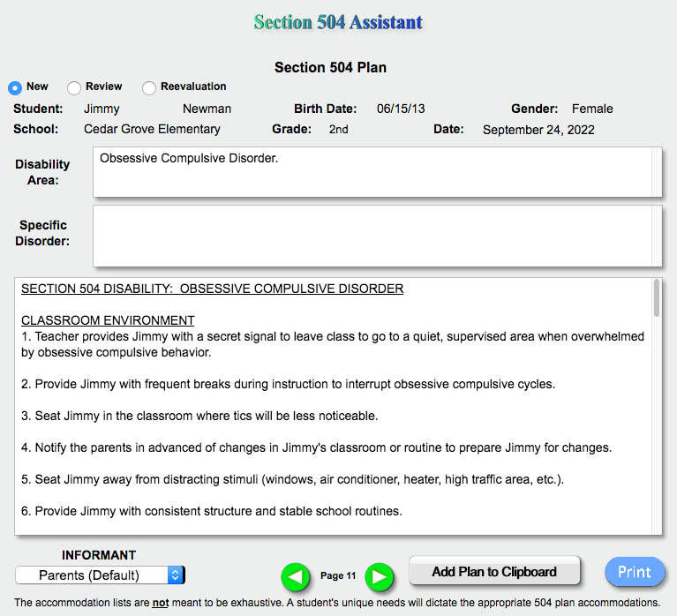Click accommodation 4 about notifying parents
The image size is (677, 616).
click(x=317, y=447)
